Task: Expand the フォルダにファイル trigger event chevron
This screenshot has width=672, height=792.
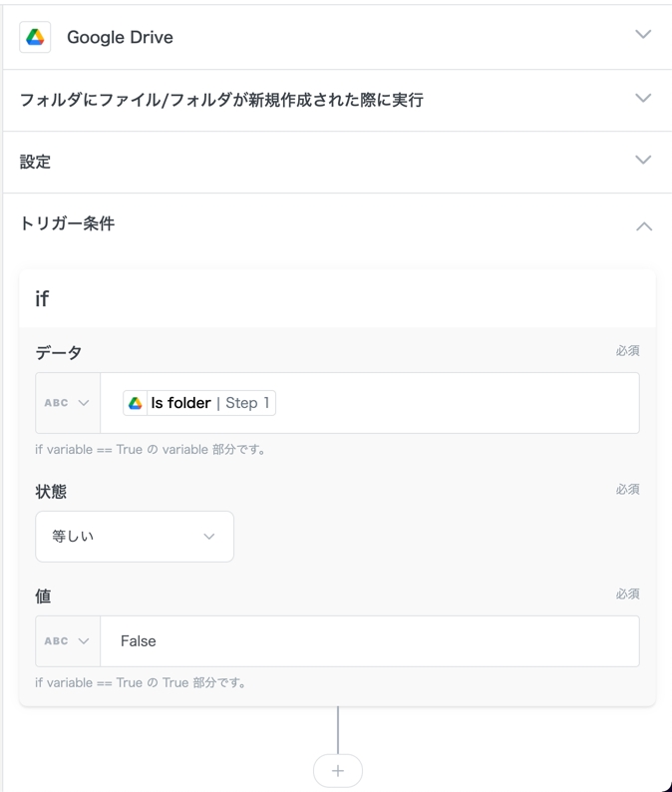Action: 643,99
